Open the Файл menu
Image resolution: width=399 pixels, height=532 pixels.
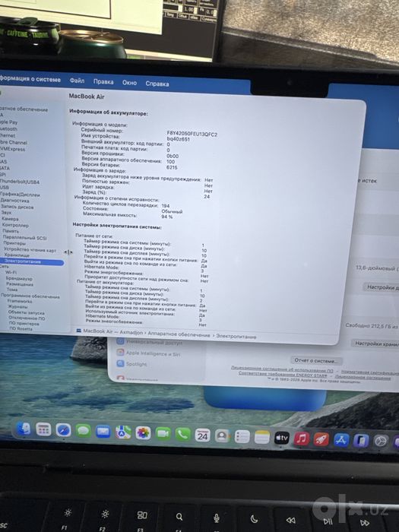(x=77, y=81)
